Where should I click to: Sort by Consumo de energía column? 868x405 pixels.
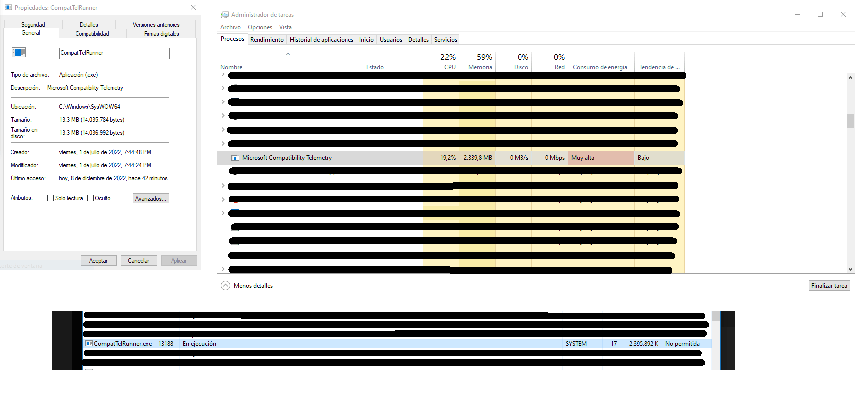[x=601, y=62]
